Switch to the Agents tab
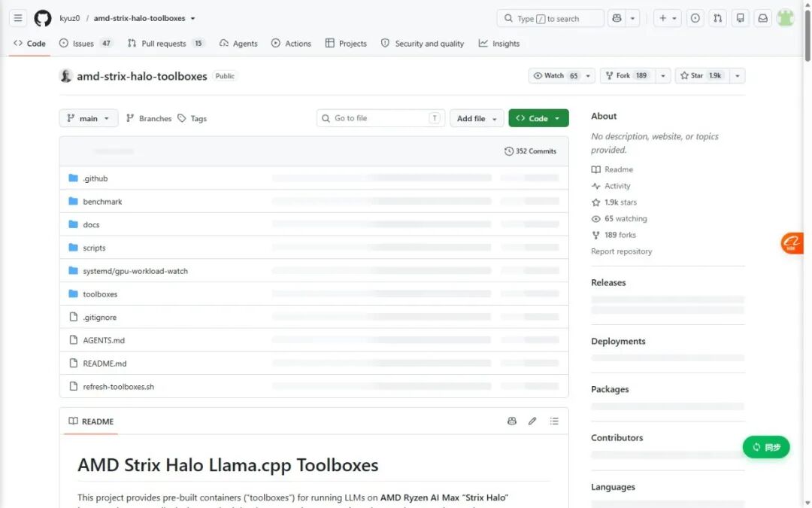The height and width of the screenshot is (508, 812). [x=238, y=44]
